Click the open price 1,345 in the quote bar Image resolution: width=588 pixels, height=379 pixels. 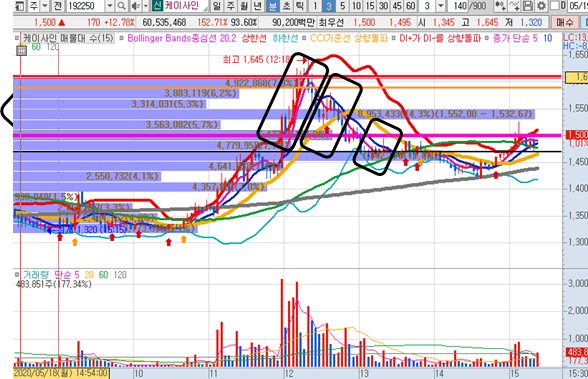[444, 22]
